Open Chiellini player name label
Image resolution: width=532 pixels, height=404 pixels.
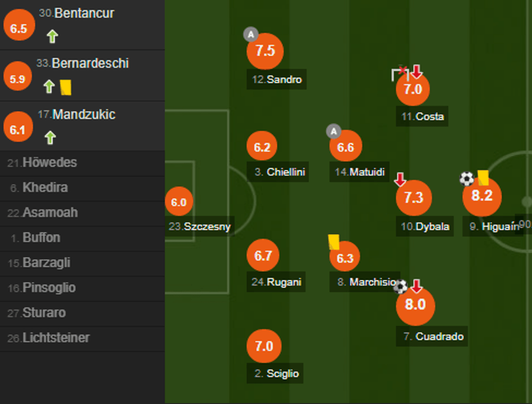click(280, 172)
